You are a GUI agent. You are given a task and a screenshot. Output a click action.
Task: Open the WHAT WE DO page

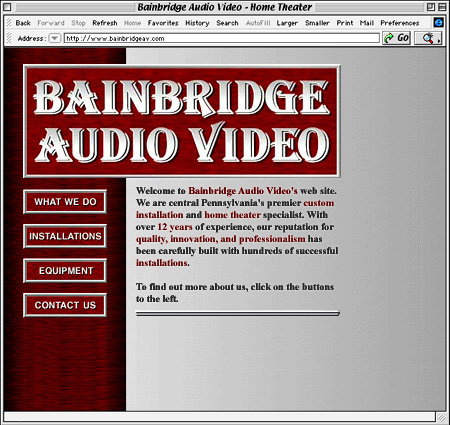65,202
